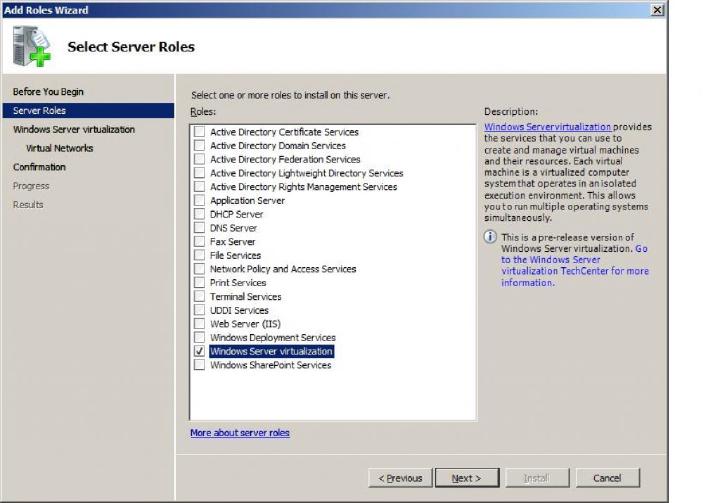Select highlighted Windows Server virtualization role label
This screenshot has width=720, height=503.
(271, 351)
